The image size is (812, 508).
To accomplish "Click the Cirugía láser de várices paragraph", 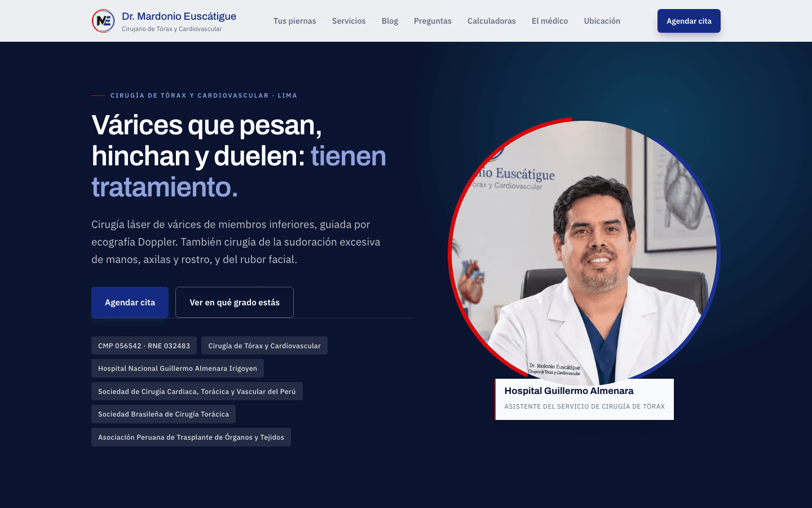I will [x=236, y=242].
